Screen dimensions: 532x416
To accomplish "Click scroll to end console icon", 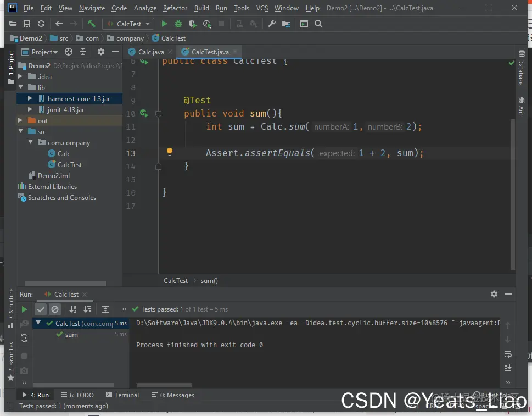I will coord(508,368).
